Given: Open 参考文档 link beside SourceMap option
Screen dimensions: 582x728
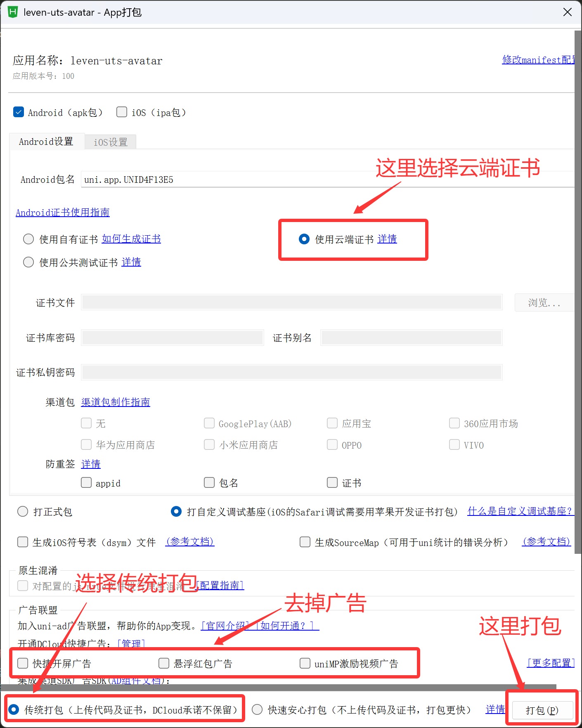Looking at the screenshot, I should (547, 541).
